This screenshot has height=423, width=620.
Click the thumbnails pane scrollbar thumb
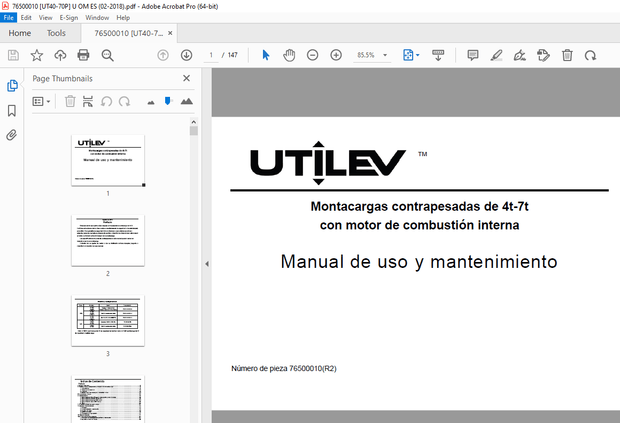tap(193, 131)
